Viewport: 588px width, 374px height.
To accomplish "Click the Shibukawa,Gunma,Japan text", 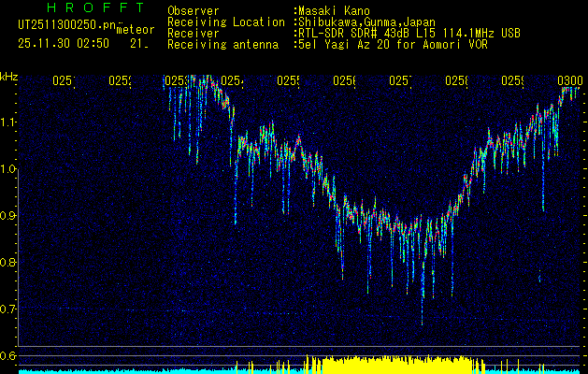I will point(366,22).
